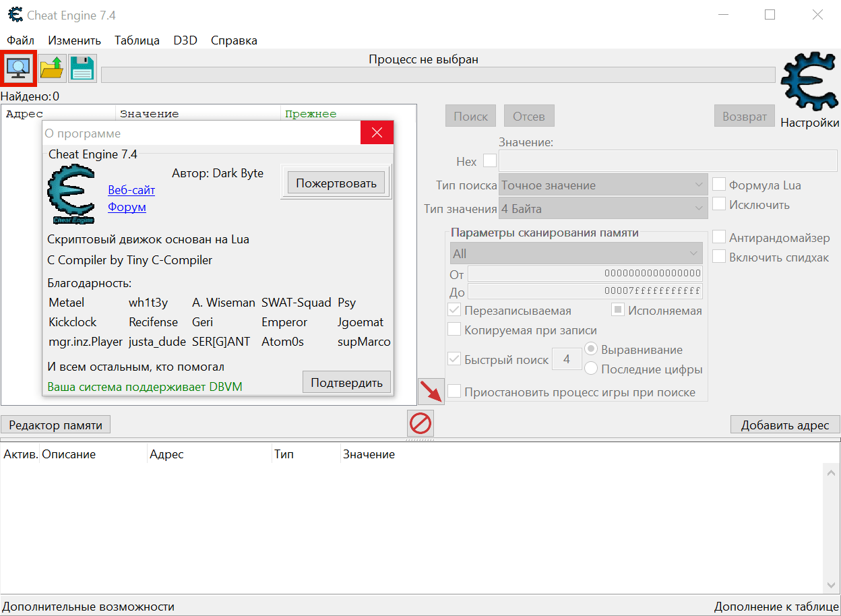Click the Адрес column header in address table
The height and width of the screenshot is (616, 841).
tap(210, 454)
